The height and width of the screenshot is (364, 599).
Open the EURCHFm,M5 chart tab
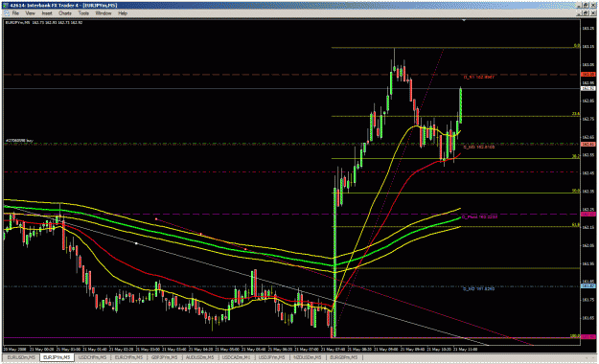[128, 357]
